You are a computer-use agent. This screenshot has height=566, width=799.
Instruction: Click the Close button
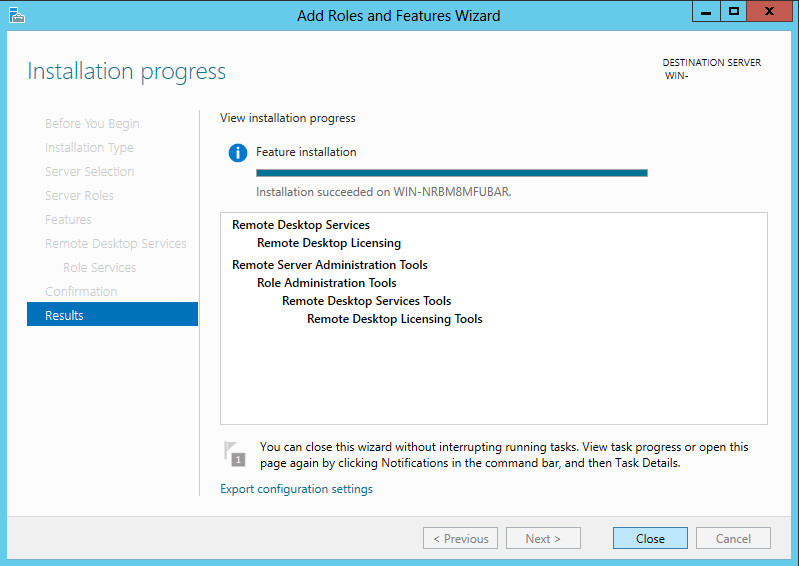650,538
